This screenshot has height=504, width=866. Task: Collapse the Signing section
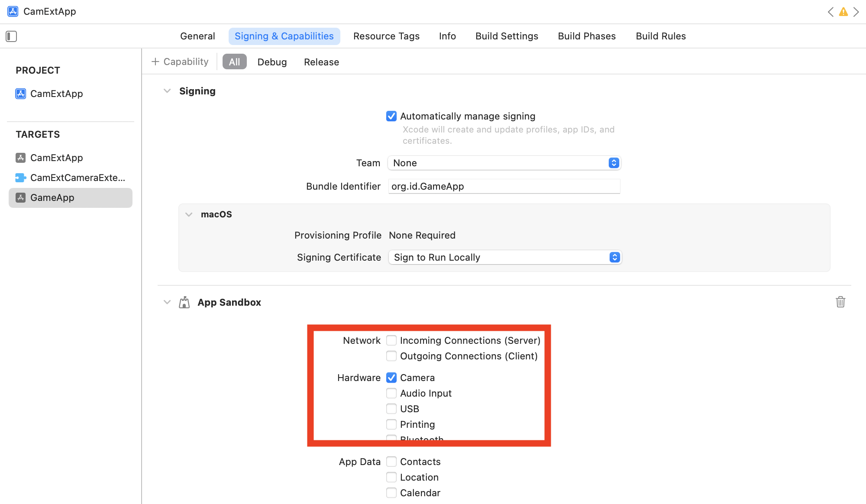(167, 91)
